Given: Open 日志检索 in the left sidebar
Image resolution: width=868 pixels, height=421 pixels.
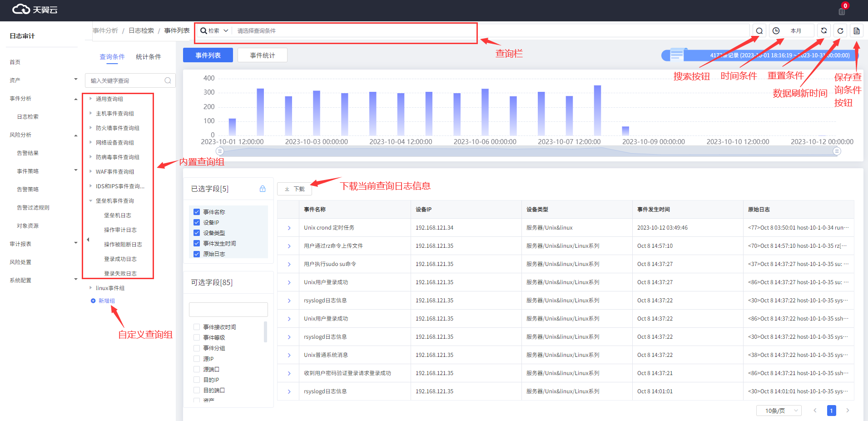Looking at the screenshot, I should [x=28, y=117].
